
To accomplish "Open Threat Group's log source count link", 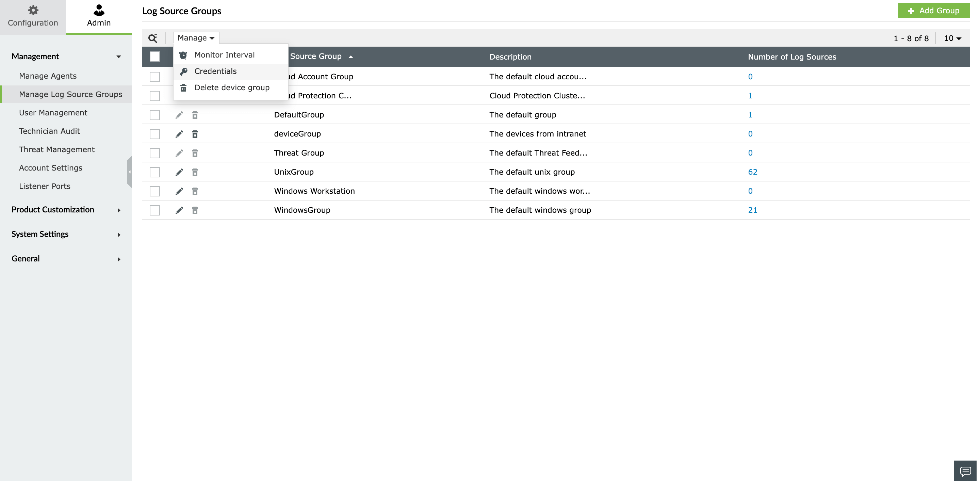I will 750,153.
